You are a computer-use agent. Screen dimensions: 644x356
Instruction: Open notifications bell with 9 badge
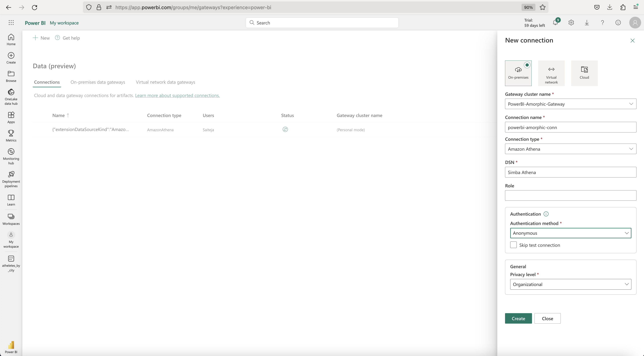(556, 22)
